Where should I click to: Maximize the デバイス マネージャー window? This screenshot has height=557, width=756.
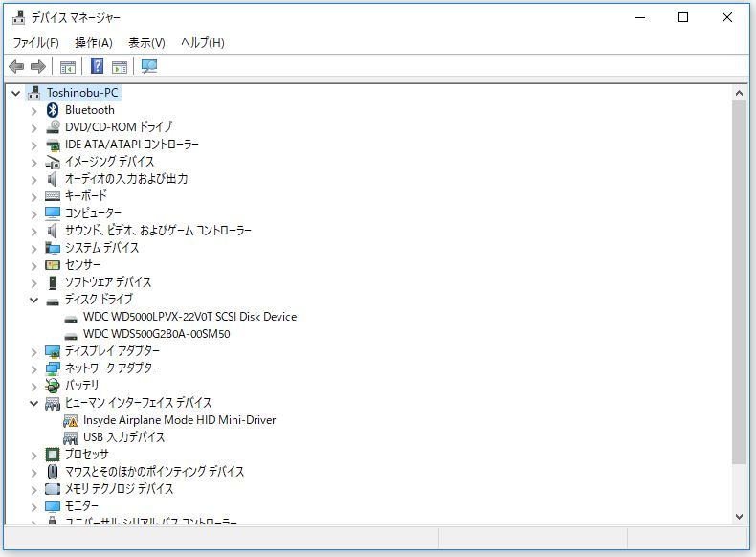click(x=682, y=17)
